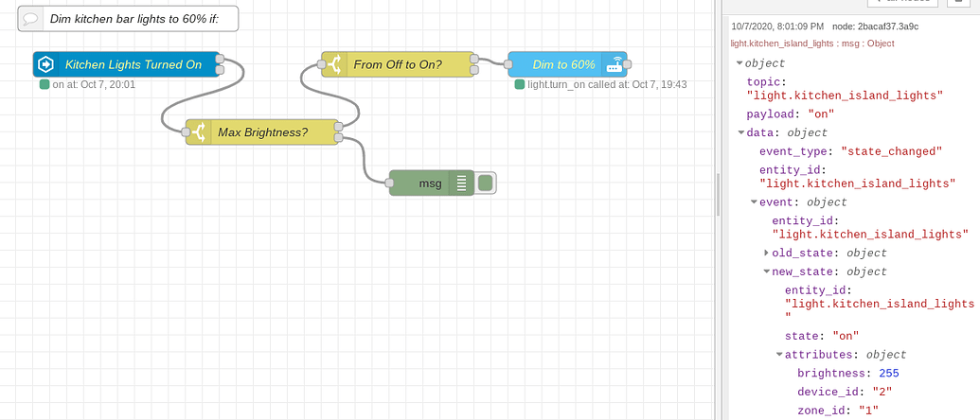Click the sidebar resize handle separator
This screenshot has width=980, height=420.
pos(718,194)
